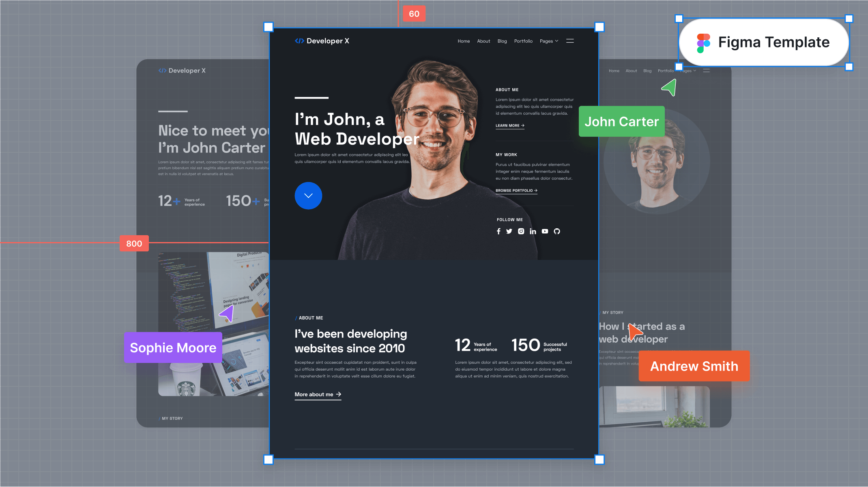Screen dimensions: 868x487
Task: Click the About menu item in navbar
Action: (x=483, y=41)
